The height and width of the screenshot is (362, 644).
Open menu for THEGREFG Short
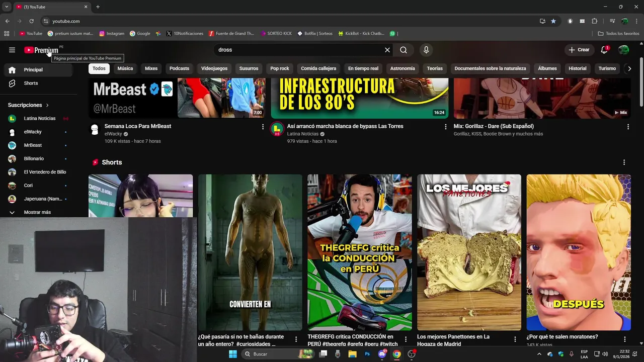(406, 339)
